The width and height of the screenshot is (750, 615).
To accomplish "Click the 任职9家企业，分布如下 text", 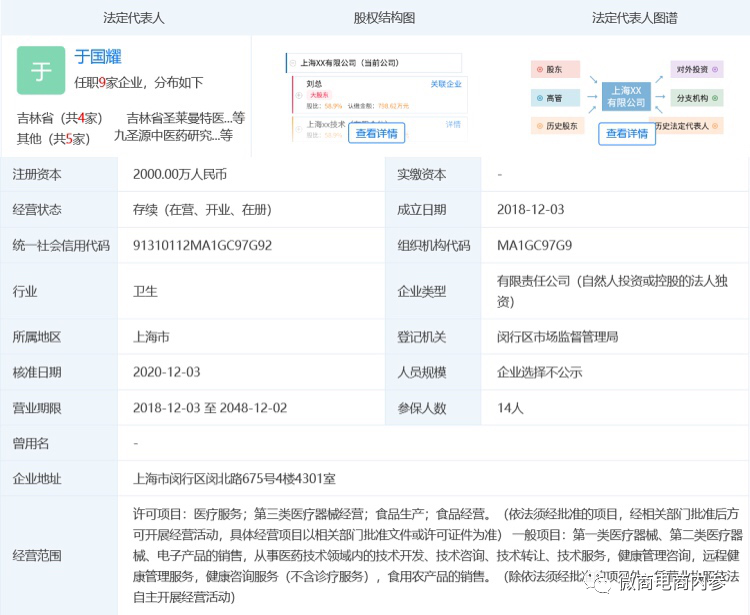I will coord(139,83).
